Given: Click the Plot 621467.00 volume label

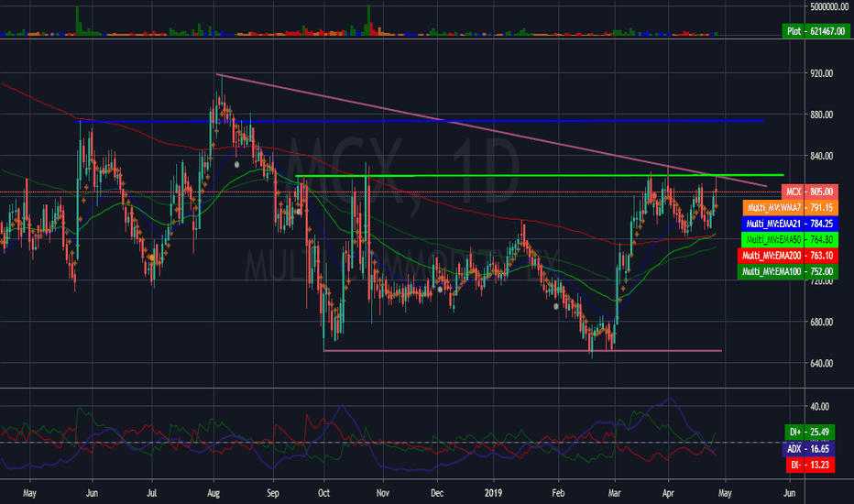Looking at the screenshot, I should pyautogui.click(x=816, y=31).
